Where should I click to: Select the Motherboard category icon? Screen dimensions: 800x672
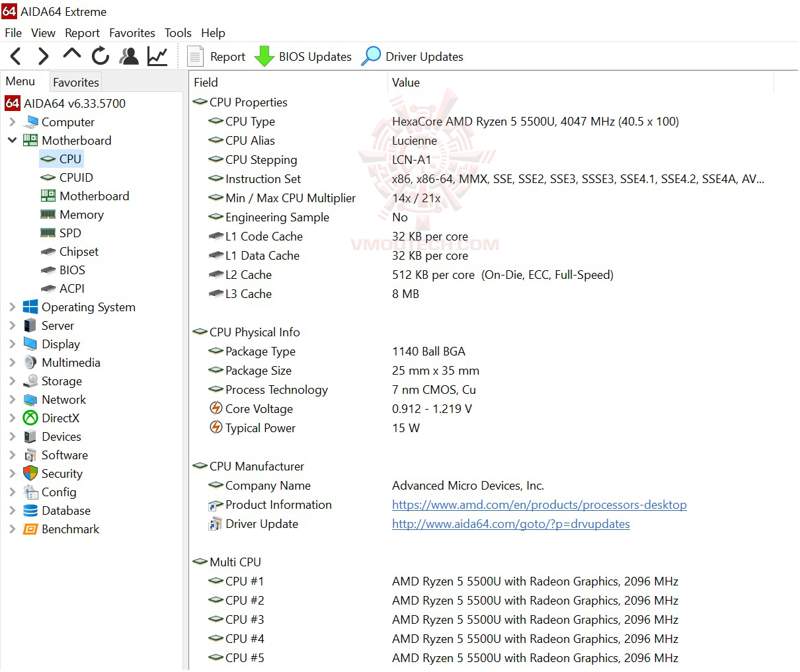click(x=30, y=140)
